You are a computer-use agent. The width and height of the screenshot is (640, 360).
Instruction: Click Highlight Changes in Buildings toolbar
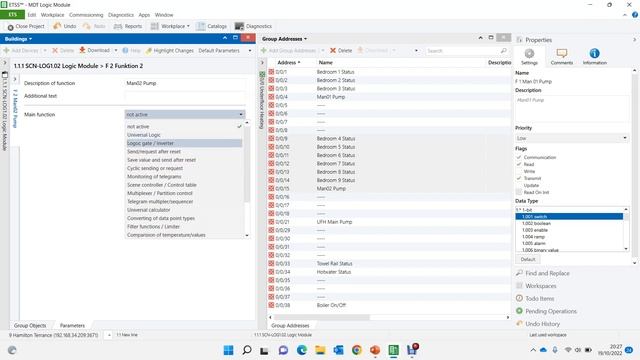(x=169, y=51)
